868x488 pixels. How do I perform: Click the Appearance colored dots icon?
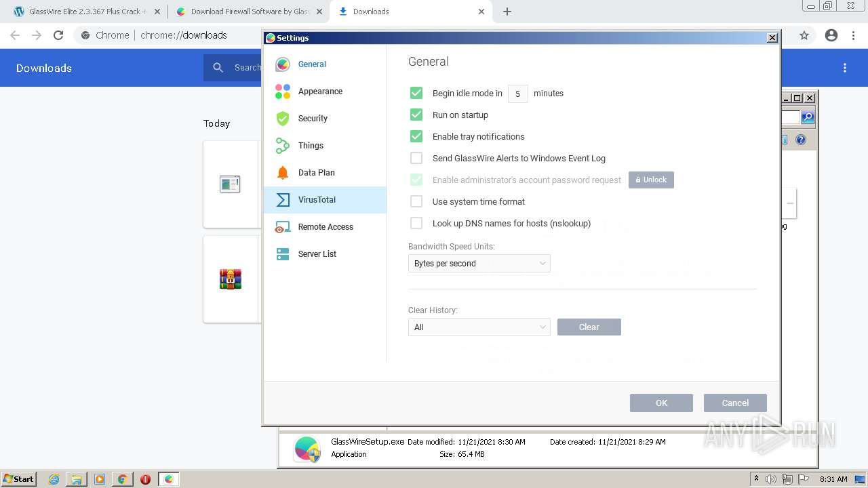(283, 91)
